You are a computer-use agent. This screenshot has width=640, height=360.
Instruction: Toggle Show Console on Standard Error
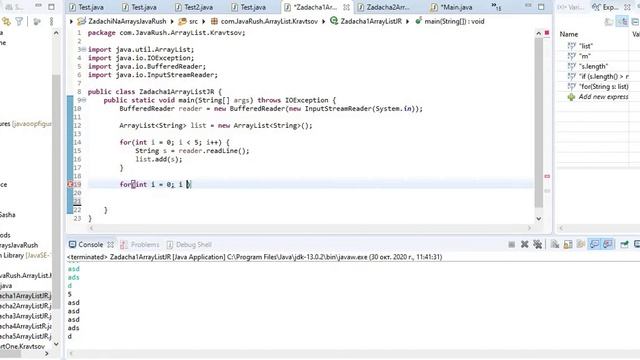[608, 244]
